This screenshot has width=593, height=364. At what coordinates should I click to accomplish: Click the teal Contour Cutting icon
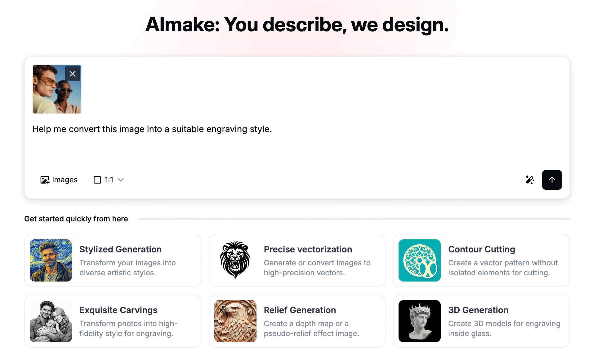click(x=419, y=260)
